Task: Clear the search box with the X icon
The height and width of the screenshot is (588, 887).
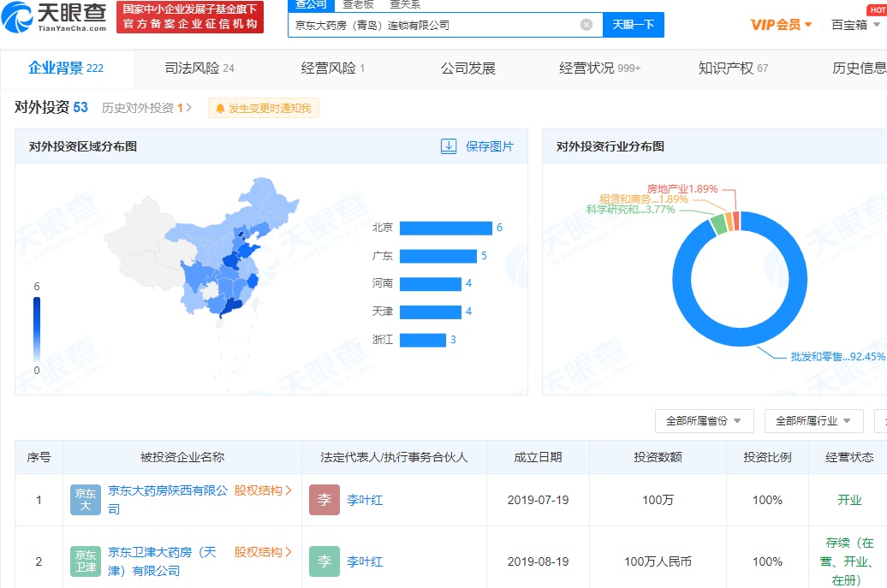Action: tap(586, 25)
